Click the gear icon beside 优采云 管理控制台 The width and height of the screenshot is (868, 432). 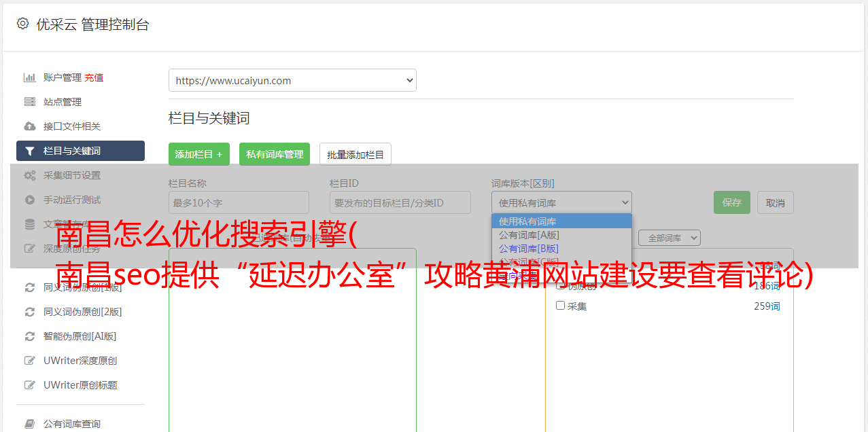click(22, 24)
